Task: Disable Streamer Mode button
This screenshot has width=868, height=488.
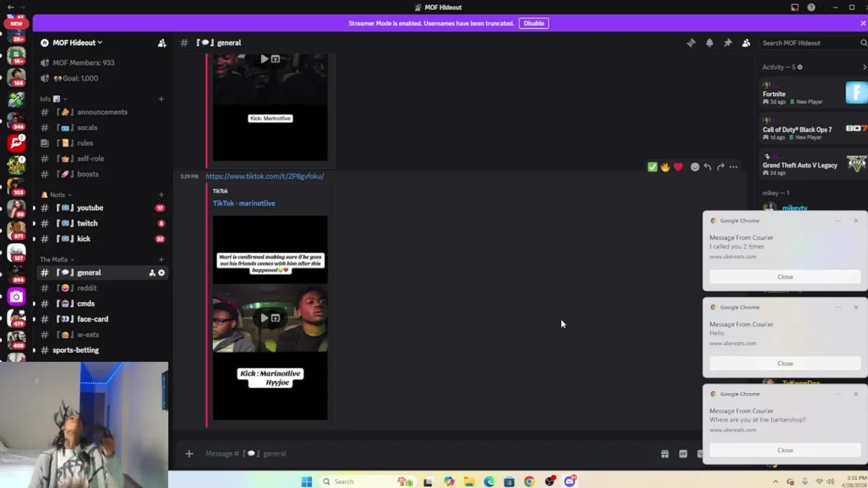Action: [x=534, y=23]
